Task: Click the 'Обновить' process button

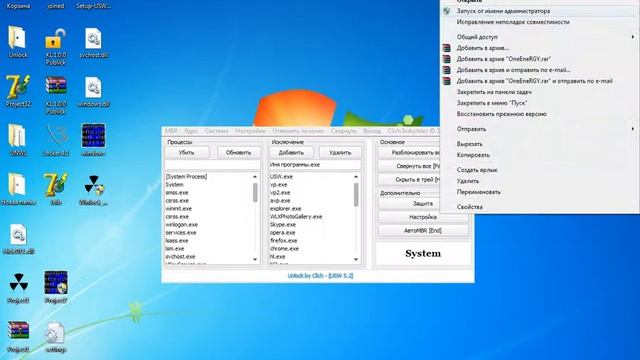Action: tap(238, 153)
